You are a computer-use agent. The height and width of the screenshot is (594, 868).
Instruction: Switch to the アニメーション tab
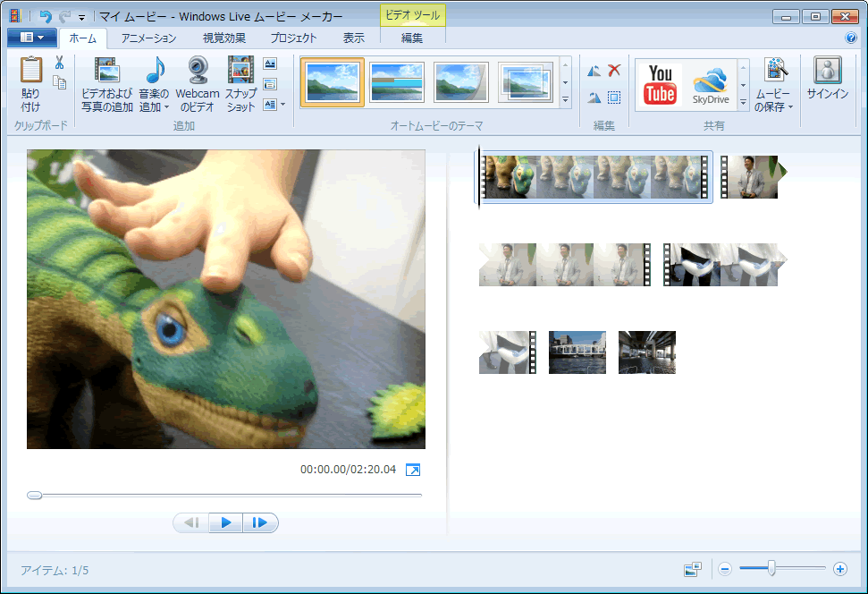tap(148, 38)
